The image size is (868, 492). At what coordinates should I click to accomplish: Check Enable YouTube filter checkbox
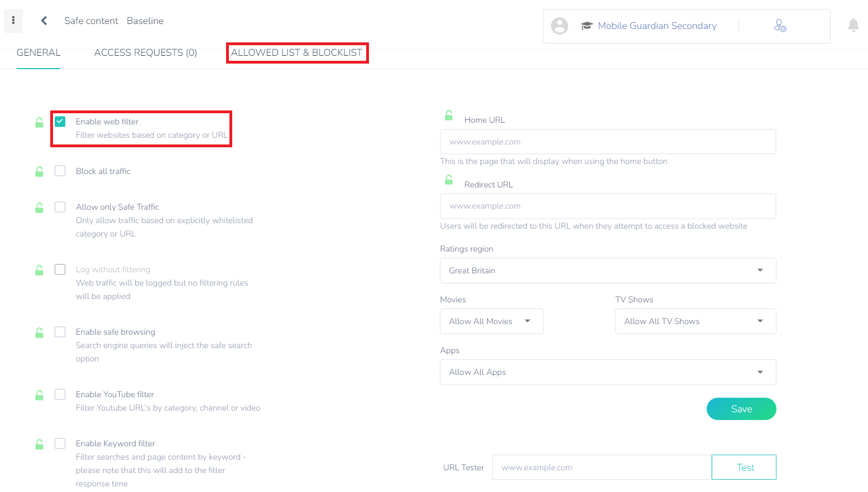60,394
